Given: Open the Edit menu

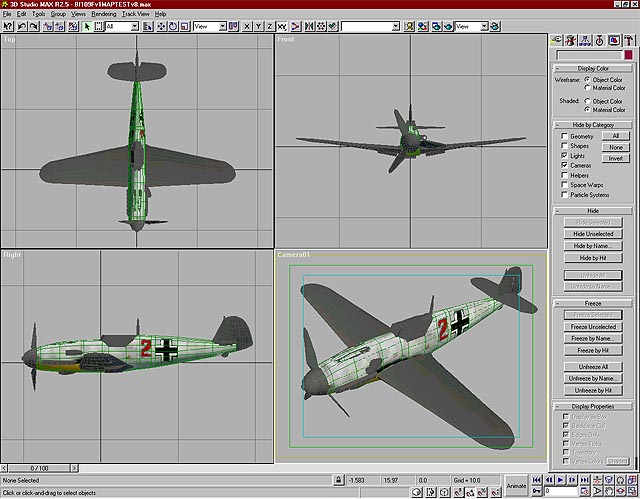Looking at the screenshot, I should click(x=22, y=14).
